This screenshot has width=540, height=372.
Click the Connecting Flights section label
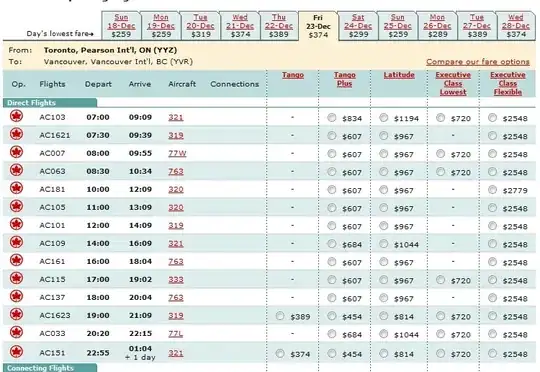click(x=40, y=368)
